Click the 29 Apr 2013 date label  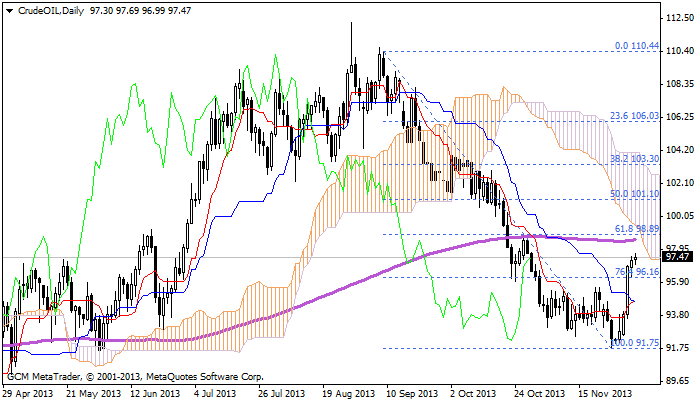(29, 393)
